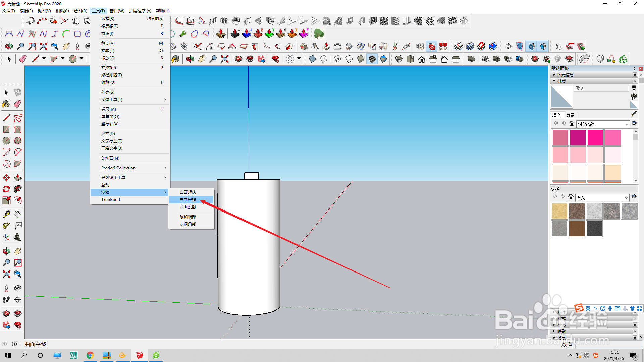
Task: Select the Paint Bucket tool in left toolbar
Action: click(x=6, y=104)
